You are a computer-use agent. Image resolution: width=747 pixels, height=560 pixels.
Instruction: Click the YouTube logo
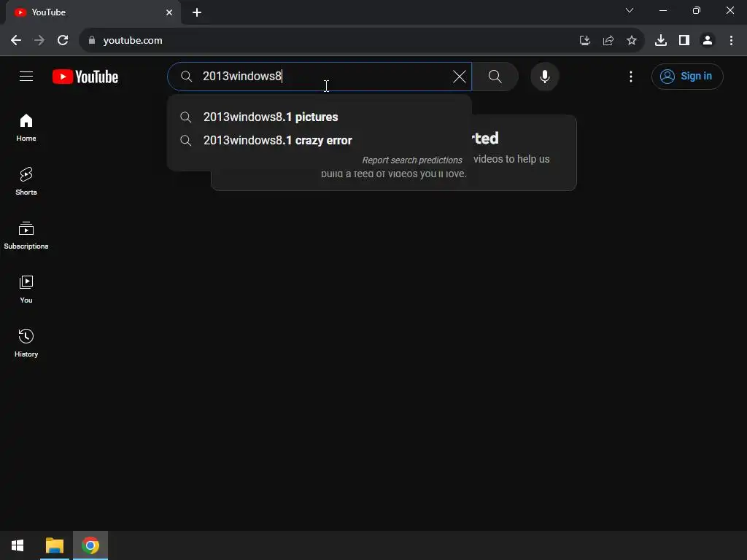[85, 77]
